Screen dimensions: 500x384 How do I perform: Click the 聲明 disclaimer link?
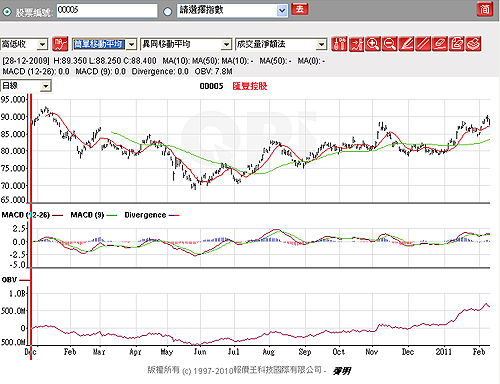click(342, 371)
